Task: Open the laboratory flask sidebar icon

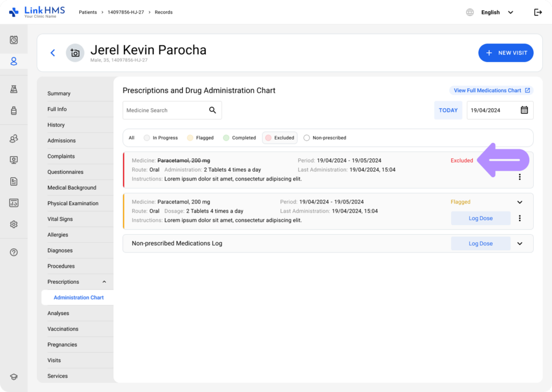Action: pos(14,89)
